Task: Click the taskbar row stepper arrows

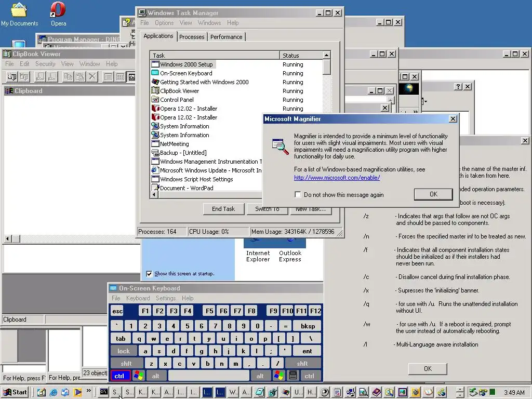Action: pos(460,393)
